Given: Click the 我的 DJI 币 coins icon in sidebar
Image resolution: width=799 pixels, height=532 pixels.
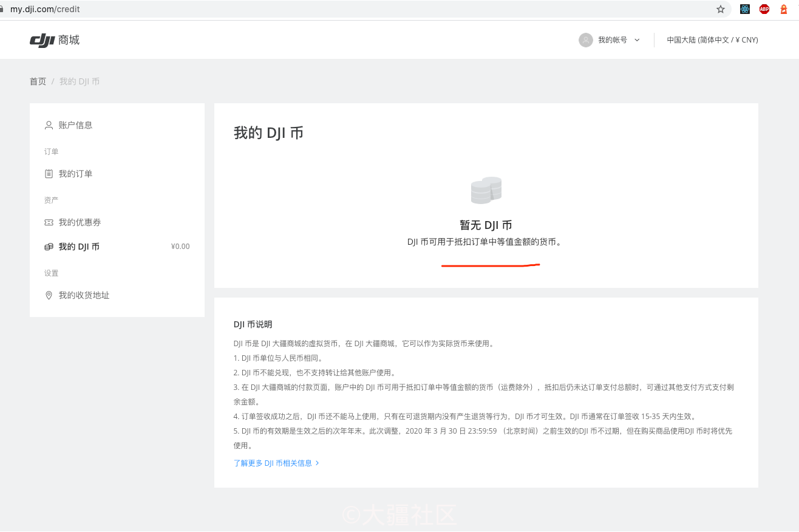Looking at the screenshot, I should point(49,247).
